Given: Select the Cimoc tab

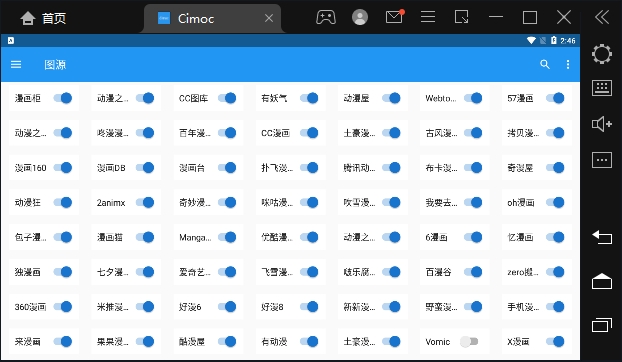Looking at the screenshot, I should [x=212, y=18].
